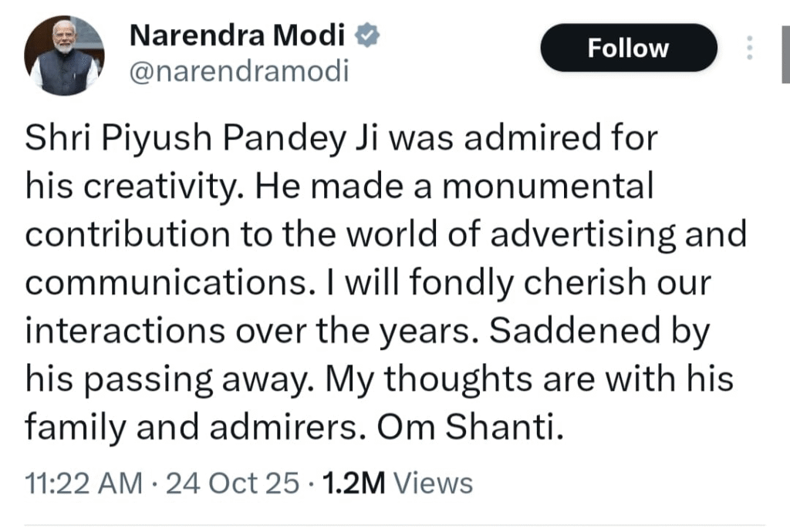
Task: Follow the Narendra Modi account
Action: point(628,48)
